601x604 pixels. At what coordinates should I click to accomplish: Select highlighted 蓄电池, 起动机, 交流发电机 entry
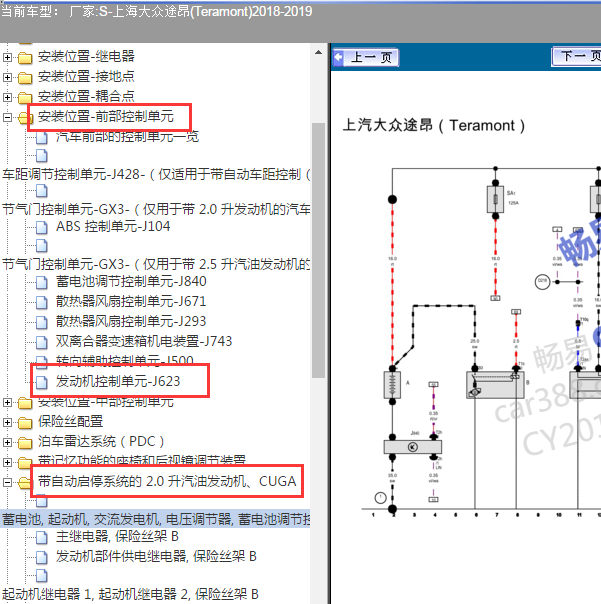156,520
